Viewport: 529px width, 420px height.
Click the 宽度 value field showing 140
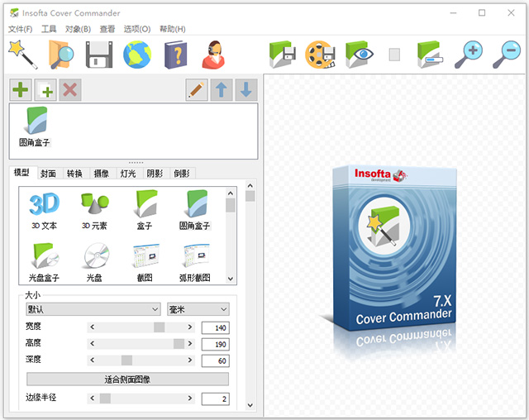216,327
